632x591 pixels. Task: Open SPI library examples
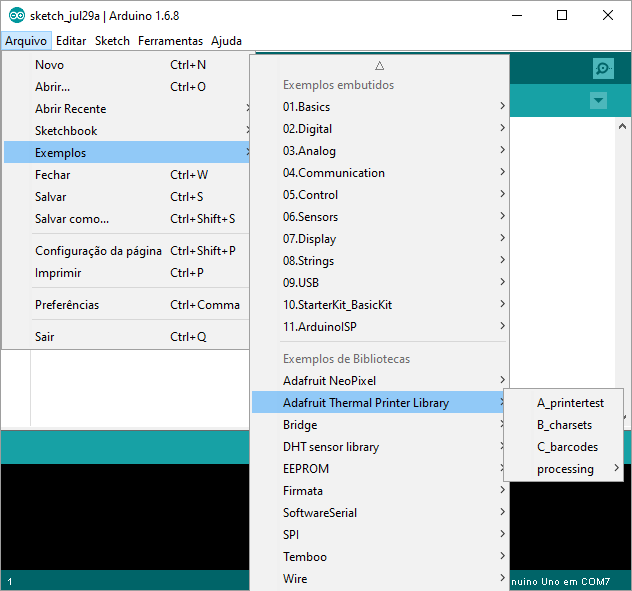point(380,535)
